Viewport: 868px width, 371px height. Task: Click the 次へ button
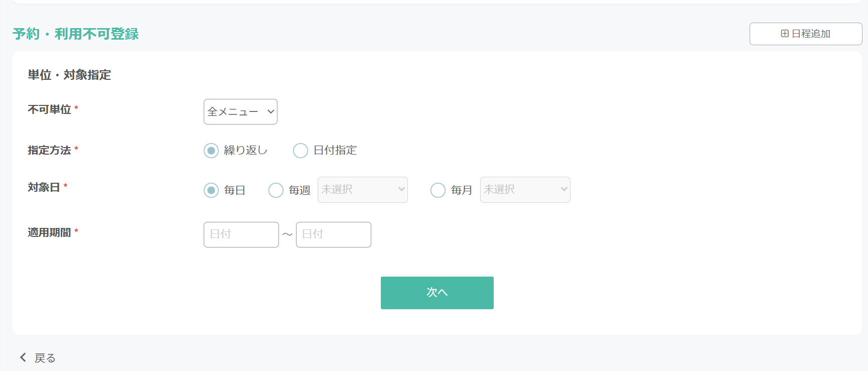point(437,293)
